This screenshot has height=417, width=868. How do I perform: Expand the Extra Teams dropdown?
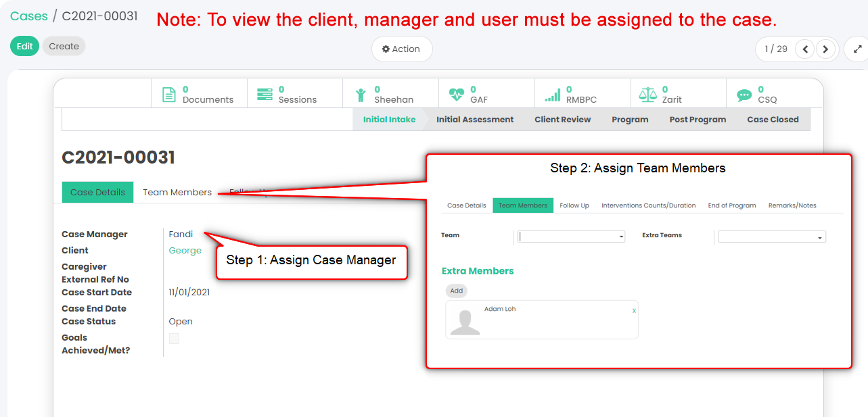tap(771, 237)
